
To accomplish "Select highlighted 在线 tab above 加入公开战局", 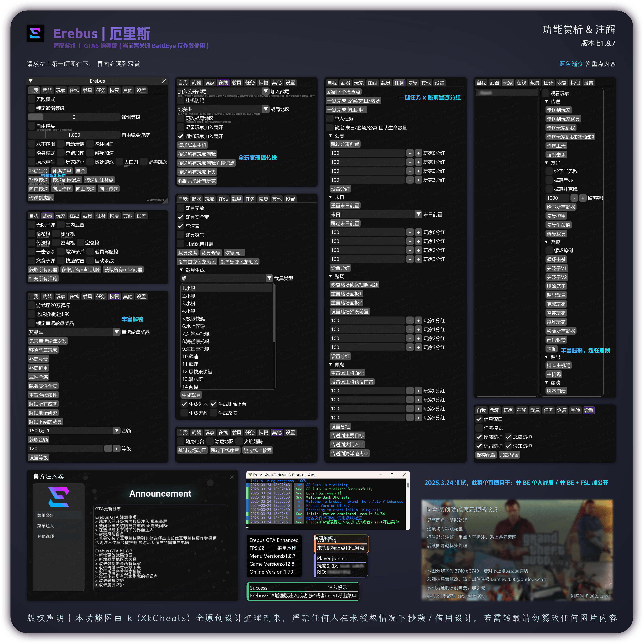I will pos(223,83).
